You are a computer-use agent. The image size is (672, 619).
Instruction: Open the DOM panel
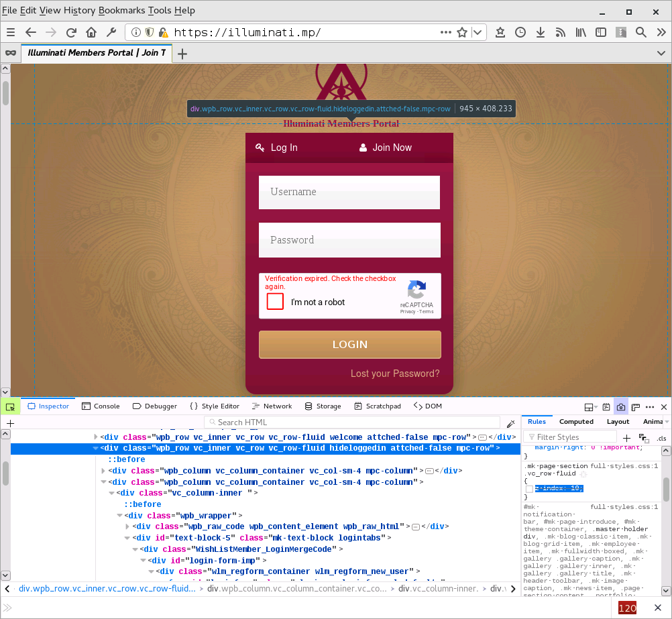click(x=428, y=406)
